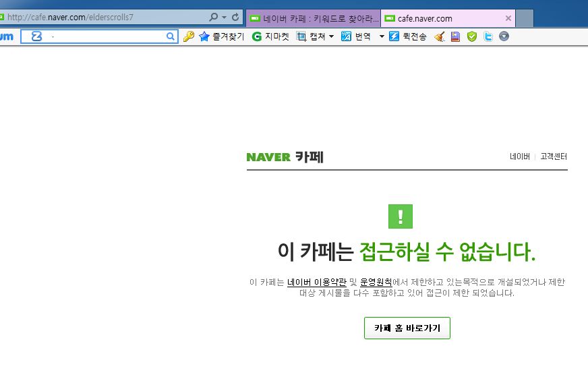Screen dimensions: 588x381
Task: Click the red book icon in toolbar
Action: [455, 36]
